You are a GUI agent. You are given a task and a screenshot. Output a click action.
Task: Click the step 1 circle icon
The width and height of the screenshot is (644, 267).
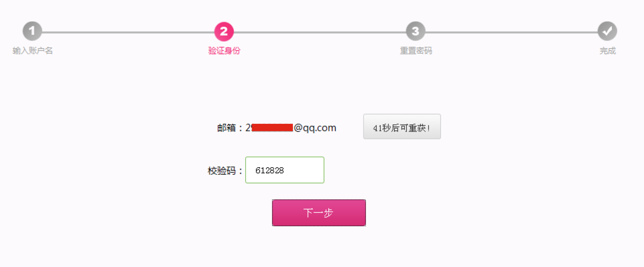click(32, 31)
